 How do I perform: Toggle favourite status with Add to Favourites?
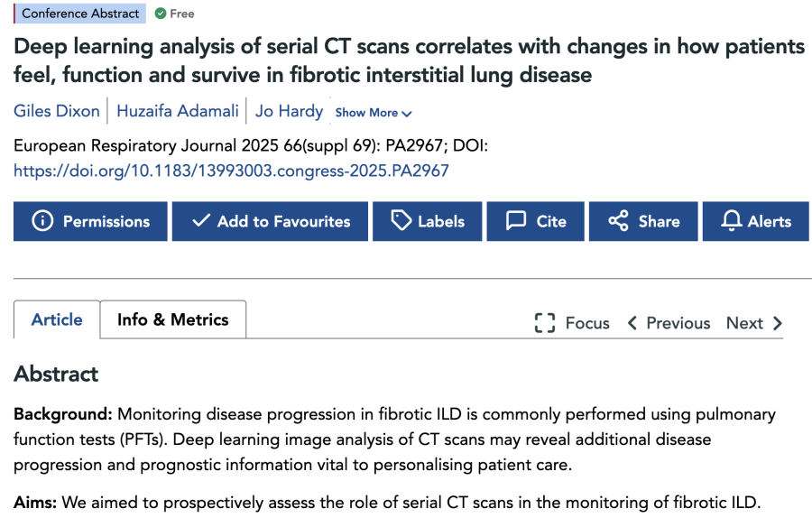(269, 221)
